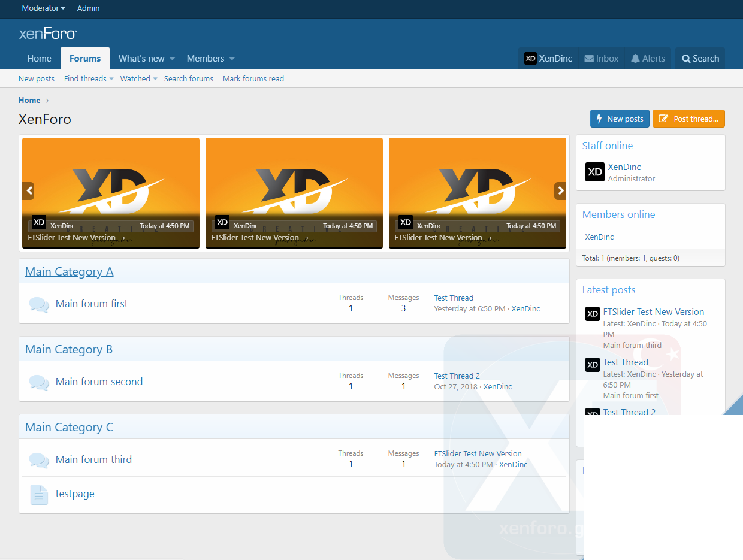Click XD avatar on first slider card
Screen dimensions: 743x560
pos(39,222)
